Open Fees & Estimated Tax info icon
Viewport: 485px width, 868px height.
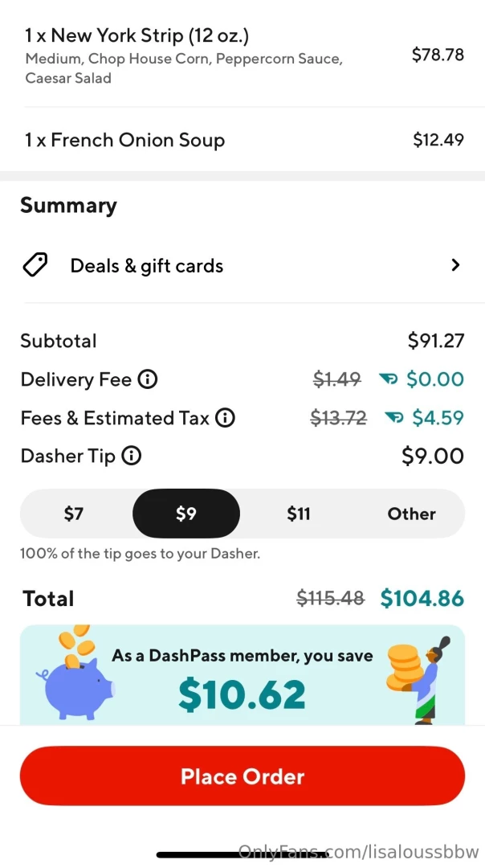click(226, 418)
